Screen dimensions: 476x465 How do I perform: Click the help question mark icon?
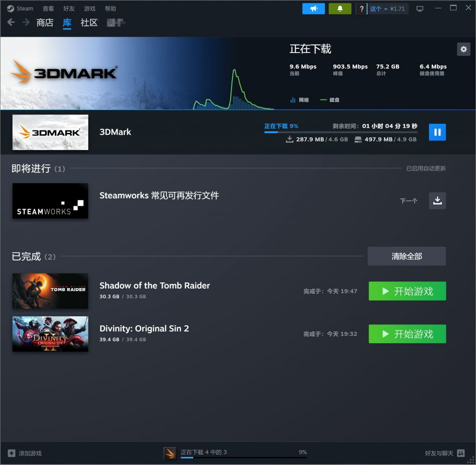coord(362,8)
